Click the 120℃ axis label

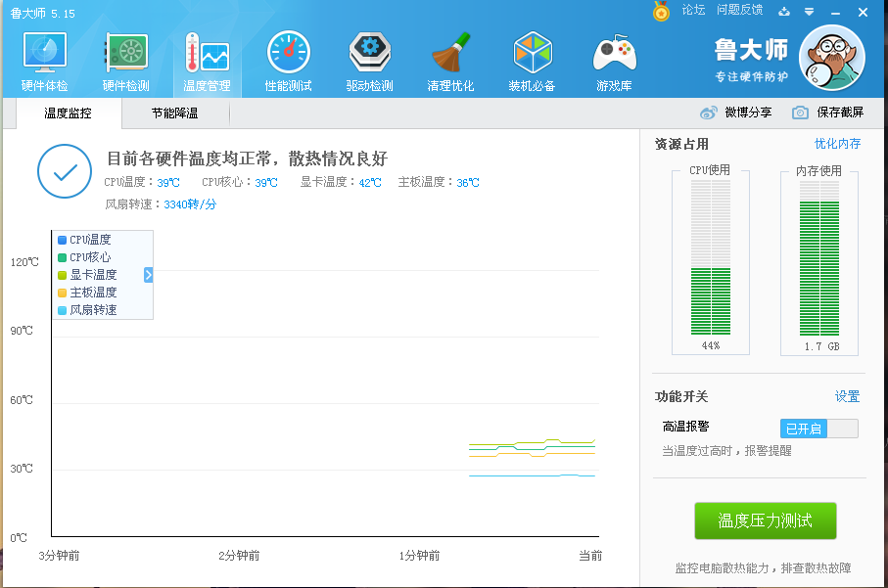click(x=24, y=262)
